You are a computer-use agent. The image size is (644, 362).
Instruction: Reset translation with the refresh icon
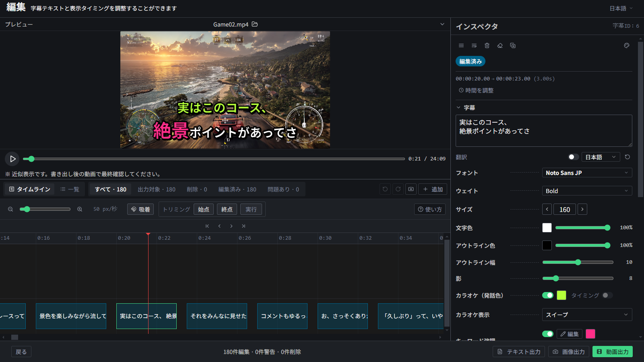click(627, 157)
